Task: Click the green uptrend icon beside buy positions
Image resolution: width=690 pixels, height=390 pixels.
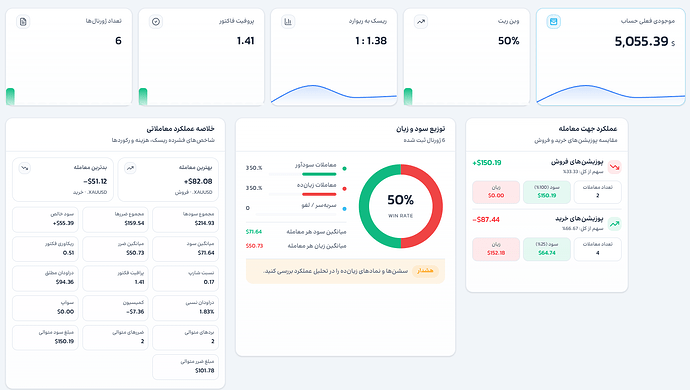Action: tap(614, 224)
